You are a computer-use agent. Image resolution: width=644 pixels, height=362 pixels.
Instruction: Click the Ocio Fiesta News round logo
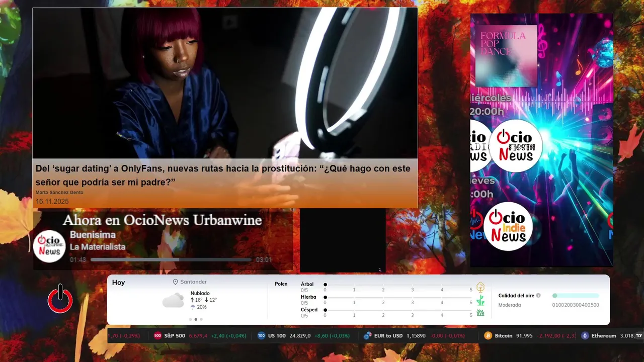[x=515, y=146]
